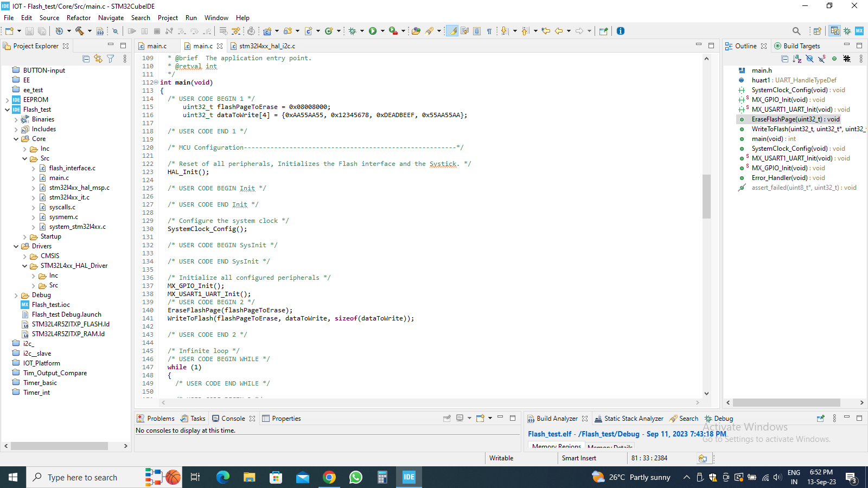
Task: Click the Information Center icon
Action: pos(621,31)
